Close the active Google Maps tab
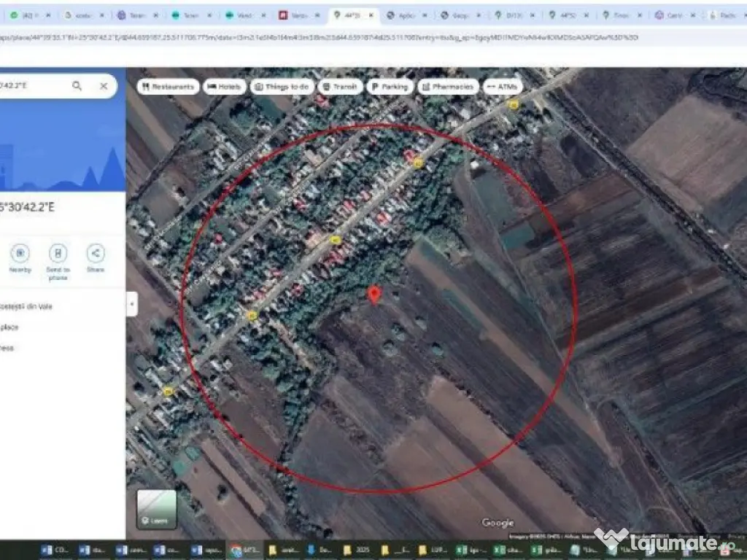Screen dimensions: 747x560 371,15
